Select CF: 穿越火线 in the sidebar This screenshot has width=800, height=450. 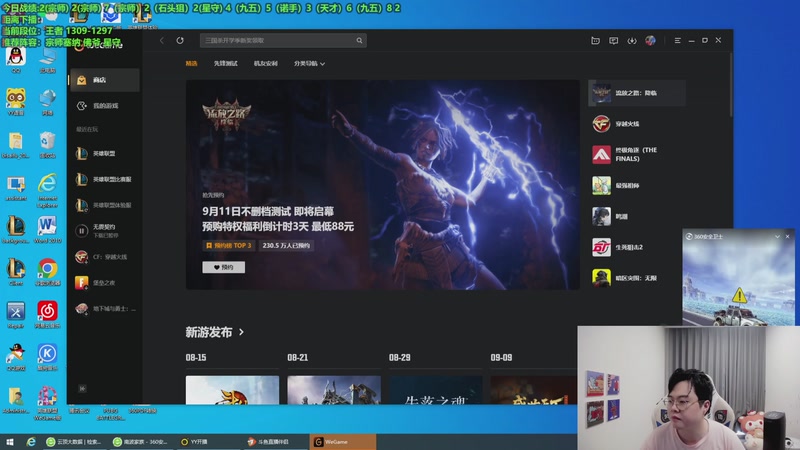(105, 257)
